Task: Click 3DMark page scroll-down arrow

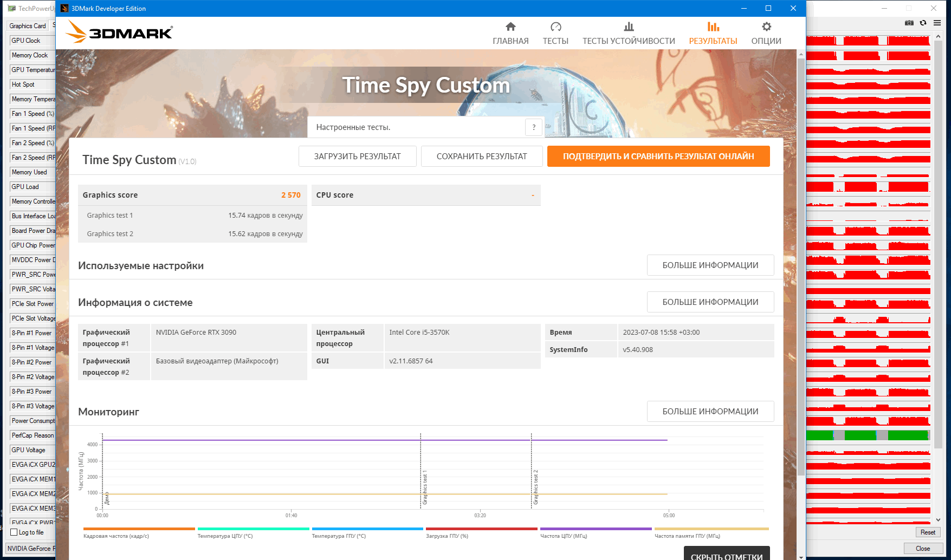Action: pyautogui.click(x=801, y=556)
